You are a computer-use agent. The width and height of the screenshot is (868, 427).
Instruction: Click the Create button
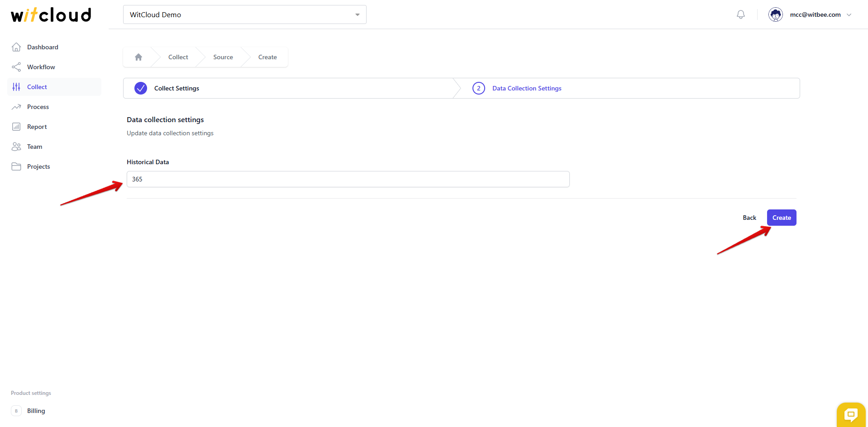(x=782, y=218)
